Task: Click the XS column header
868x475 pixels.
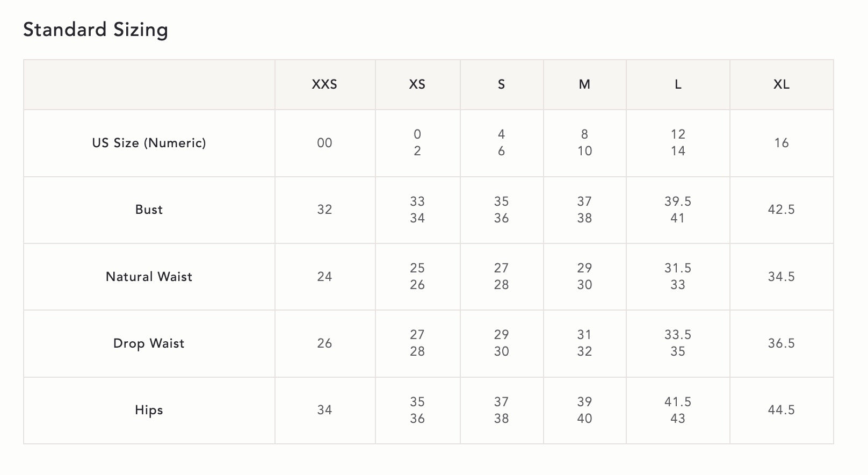Action: (x=417, y=84)
